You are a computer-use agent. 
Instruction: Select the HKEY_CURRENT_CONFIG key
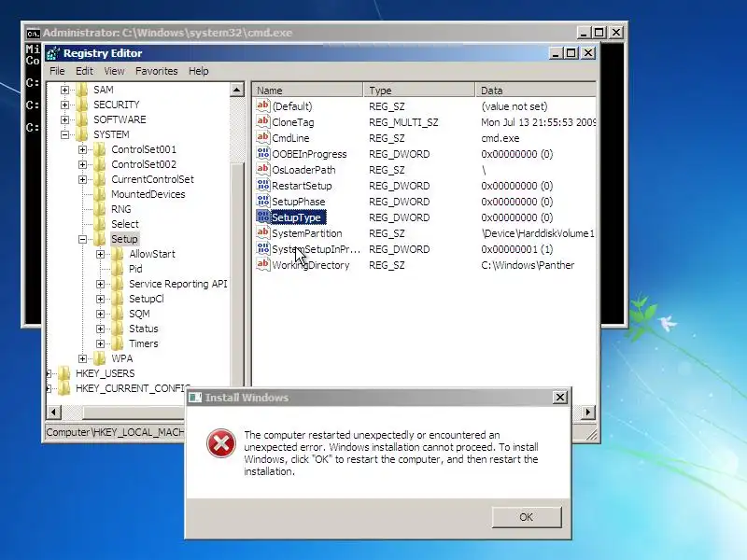[x=133, y=388]
